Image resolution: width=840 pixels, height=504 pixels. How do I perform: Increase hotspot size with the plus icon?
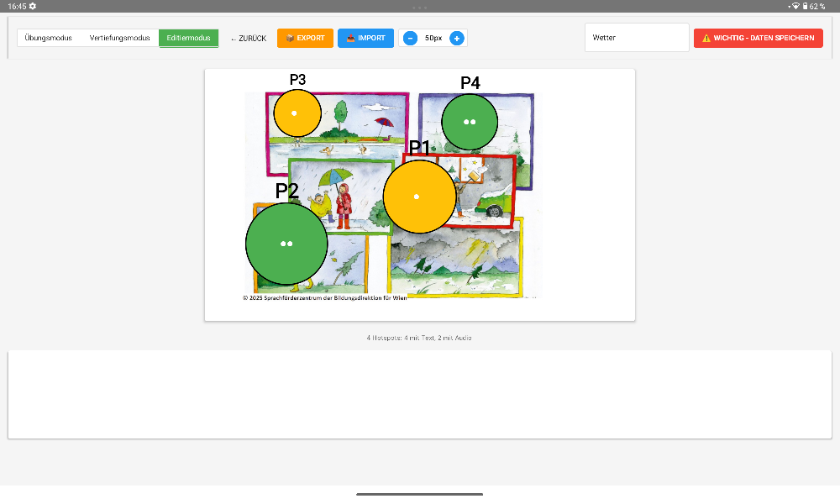(x=456, y=38)
